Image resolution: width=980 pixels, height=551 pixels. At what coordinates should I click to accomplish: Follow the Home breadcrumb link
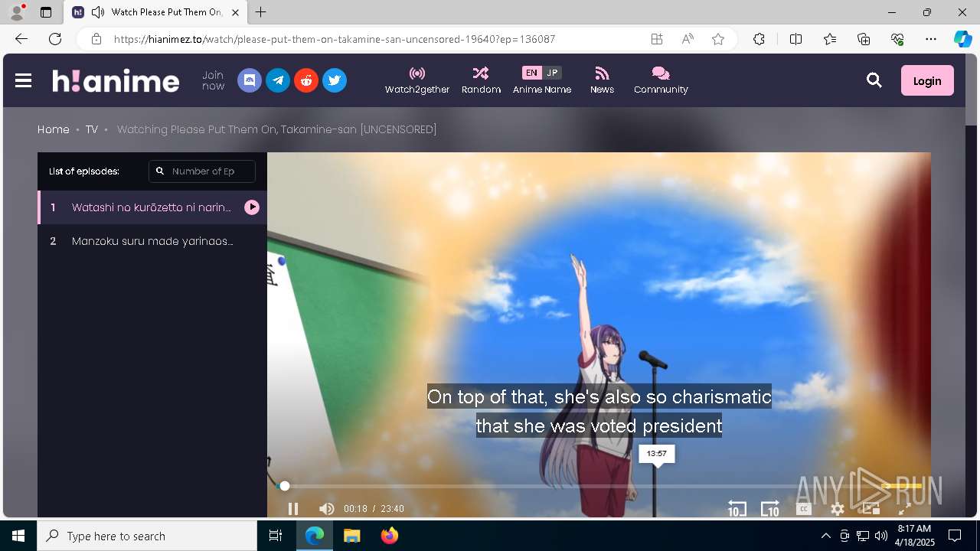(54, 129)
